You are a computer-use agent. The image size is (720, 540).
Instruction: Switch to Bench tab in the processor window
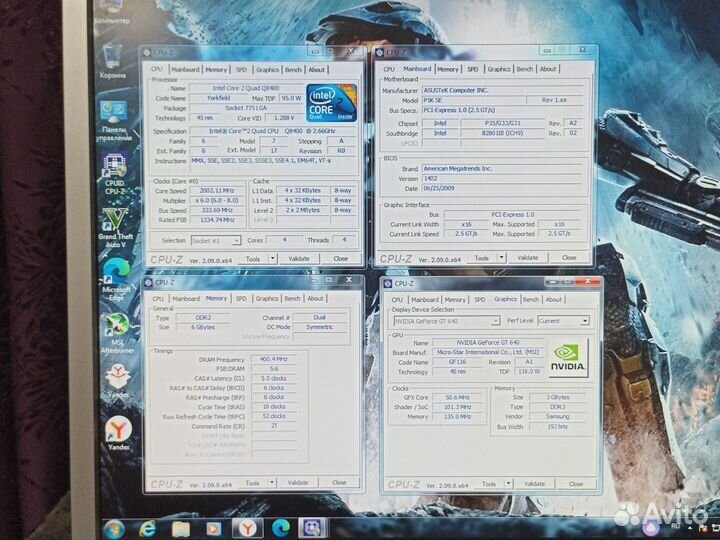293,70
